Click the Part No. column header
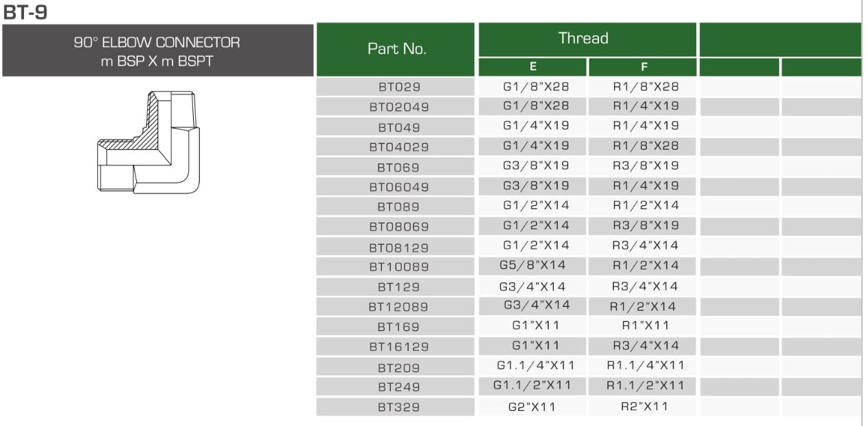The height and width of the screenshot is (426, 868). pos(396,49)
